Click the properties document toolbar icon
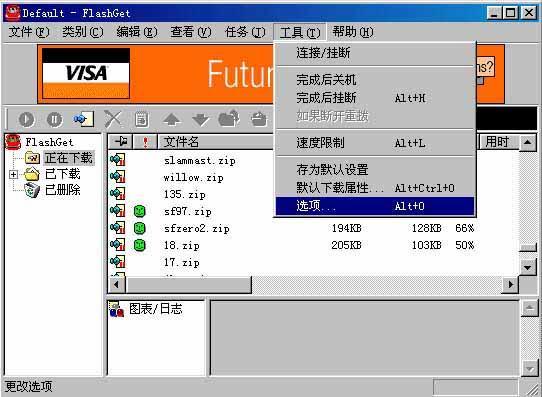The height and width of the screenshot is (397, 542). pyautogui.click(x=142, y=120)
